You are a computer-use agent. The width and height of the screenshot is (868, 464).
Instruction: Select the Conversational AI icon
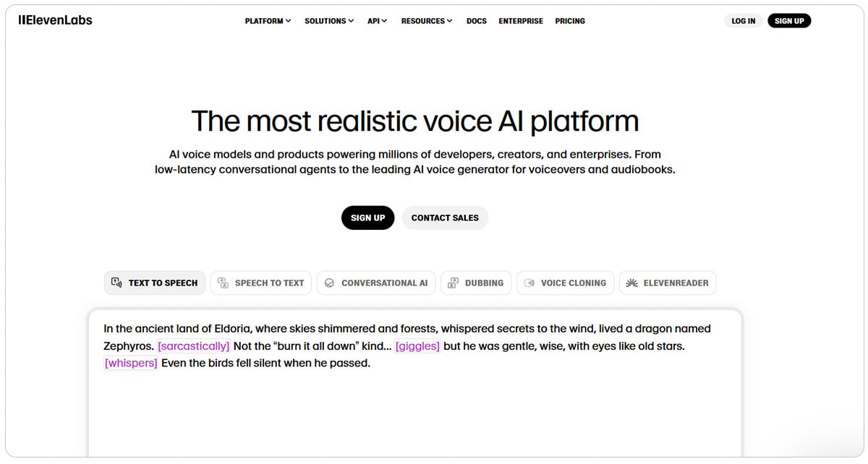click(x=330, y=283)
